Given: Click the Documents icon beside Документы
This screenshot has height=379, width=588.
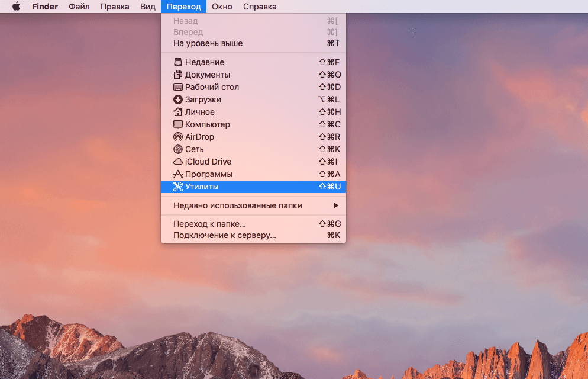Looking at the screenshot, I should point(177,75).
